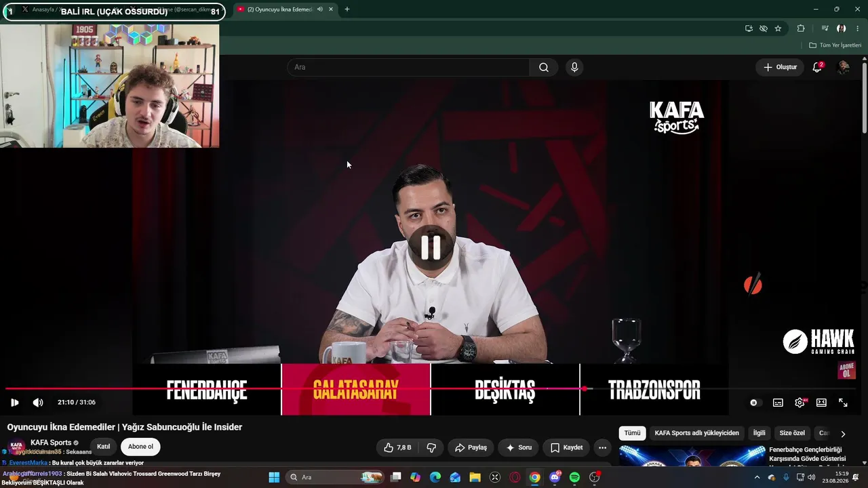Click the install/cast screen icon in address bar
The image size is (868, 488).
[749, 28]
